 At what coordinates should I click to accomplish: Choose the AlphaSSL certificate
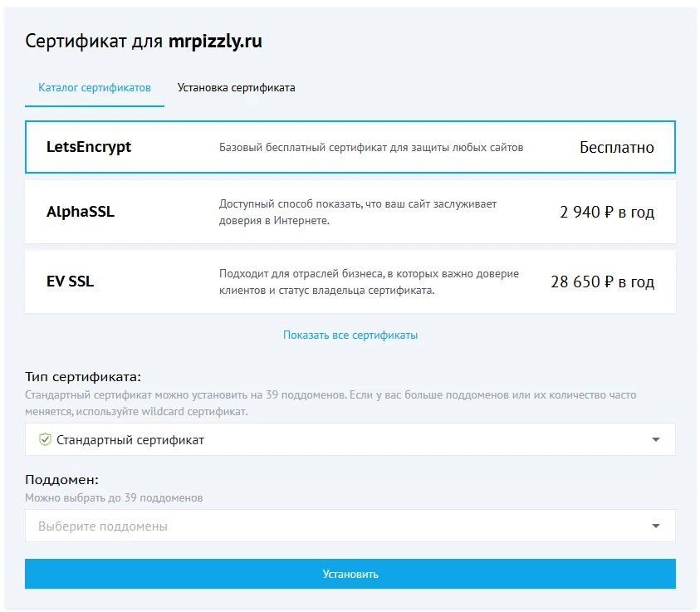coord(350,211)
